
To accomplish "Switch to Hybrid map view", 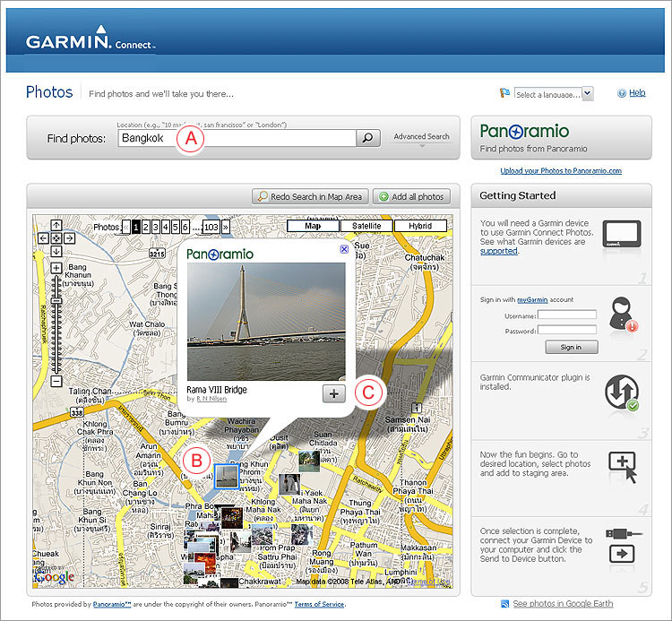I will pyautogui.click(x=419, y=227).
